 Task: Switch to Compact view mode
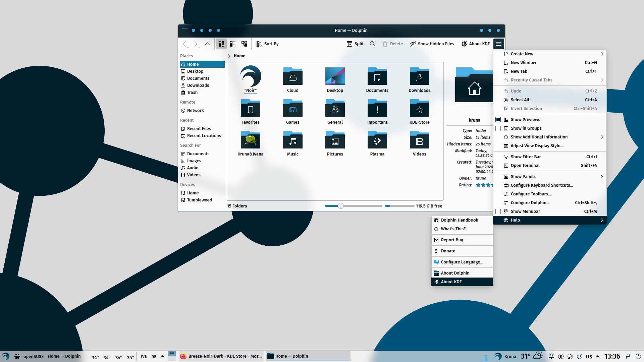click(x=233, y=44)
